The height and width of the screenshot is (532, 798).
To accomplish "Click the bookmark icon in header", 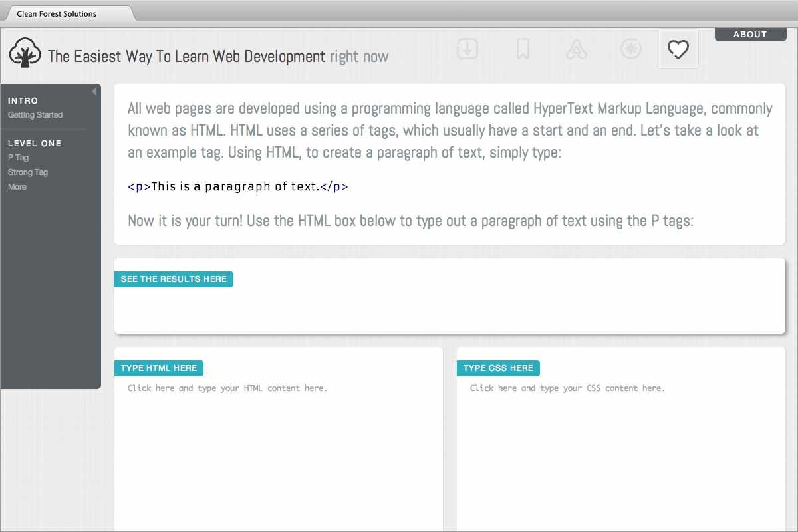I will (523, 49).
